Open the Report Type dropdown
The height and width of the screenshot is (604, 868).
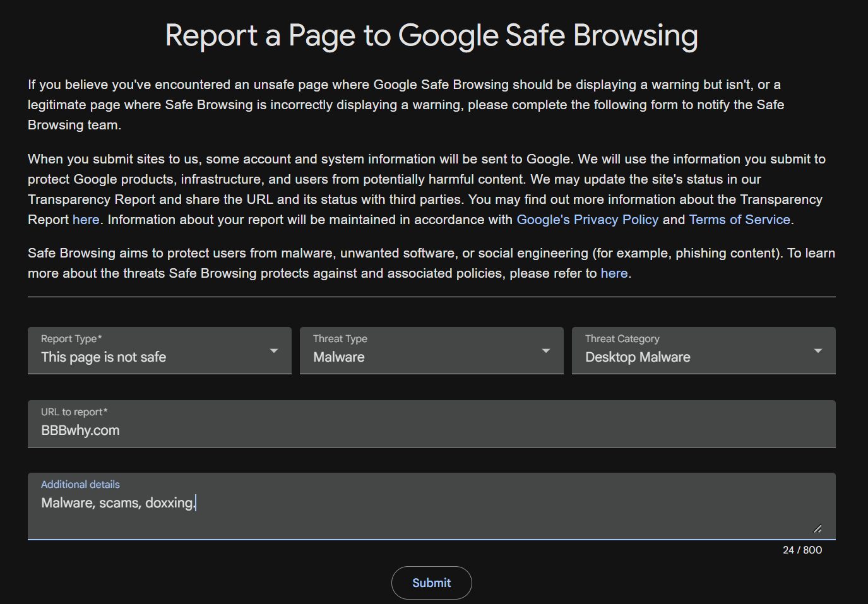click(160, 350)
